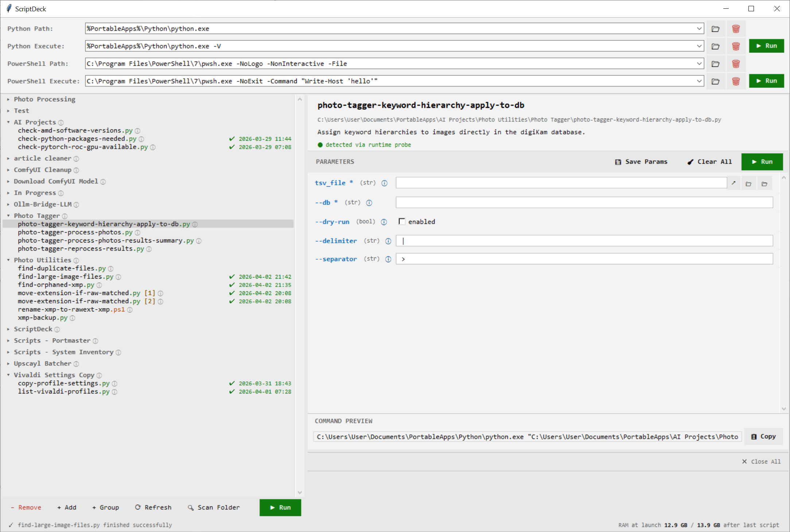The width and height of the screenshot is (790, 532).
Task: Click the Scan Folder button
Action: [214, 508]
